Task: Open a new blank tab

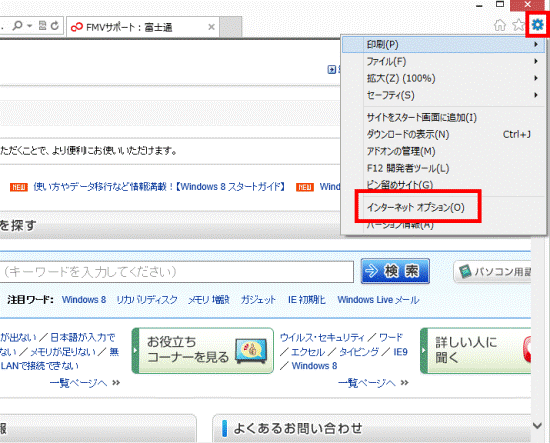Action: 231,27
